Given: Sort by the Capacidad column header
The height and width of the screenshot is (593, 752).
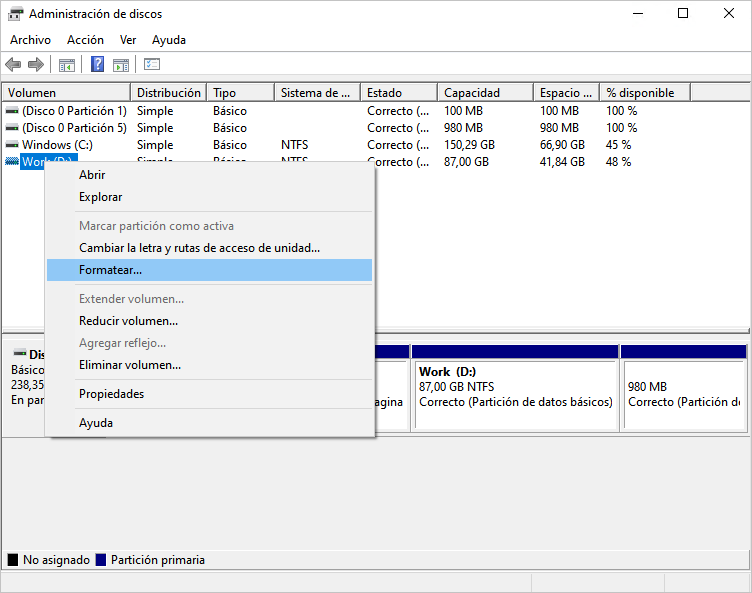Looking at the screenshot, I should [x=472, y=93].
